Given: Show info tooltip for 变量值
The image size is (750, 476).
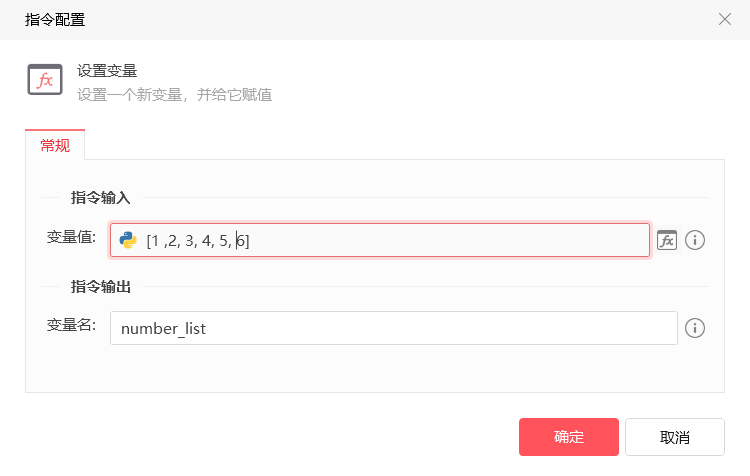Looking at the screenshot, I should pos(695,240).
